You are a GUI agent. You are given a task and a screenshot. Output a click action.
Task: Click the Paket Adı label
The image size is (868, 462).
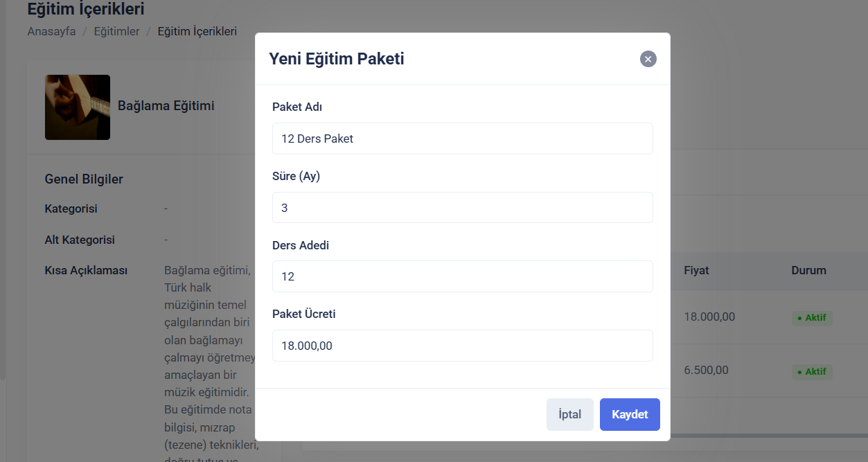pyautogui.click(x=297, y=107)
